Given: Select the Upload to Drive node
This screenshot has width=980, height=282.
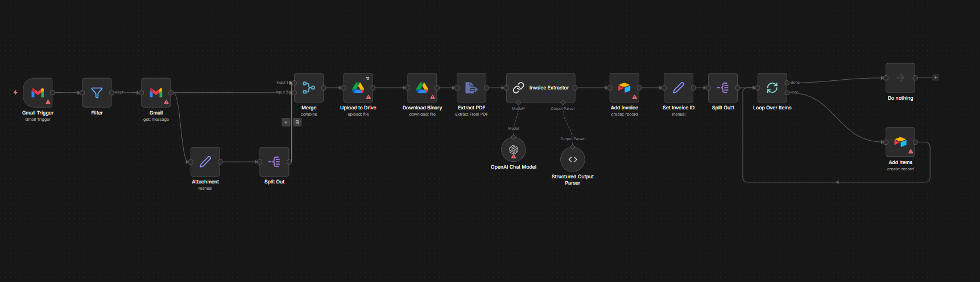Looking at the screenshot, I should [x=358, y=88].
